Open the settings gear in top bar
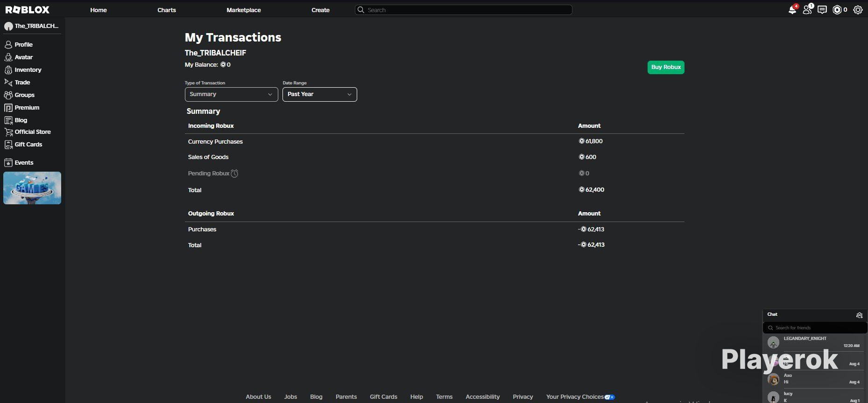This screenshot has height=403, width=868. (858, 10)
